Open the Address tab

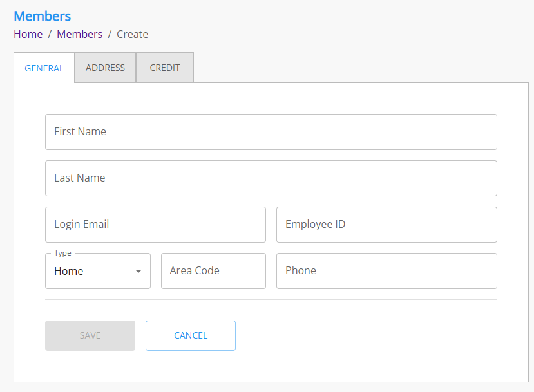coord(105,68)
